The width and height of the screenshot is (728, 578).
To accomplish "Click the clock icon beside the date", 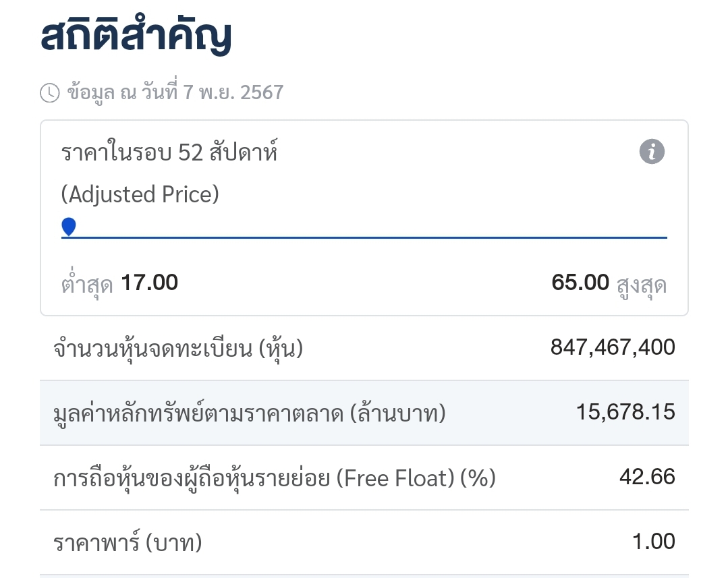I will (x=50, y=93).
